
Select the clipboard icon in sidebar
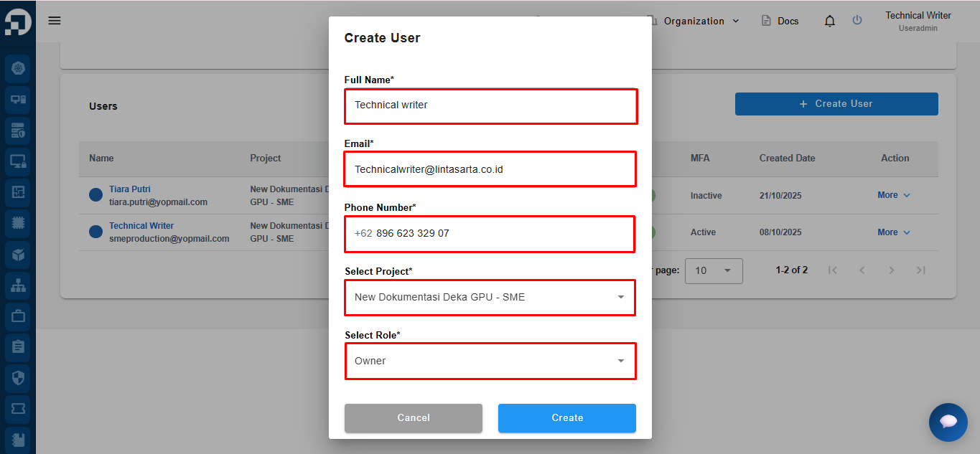[18, 346]
